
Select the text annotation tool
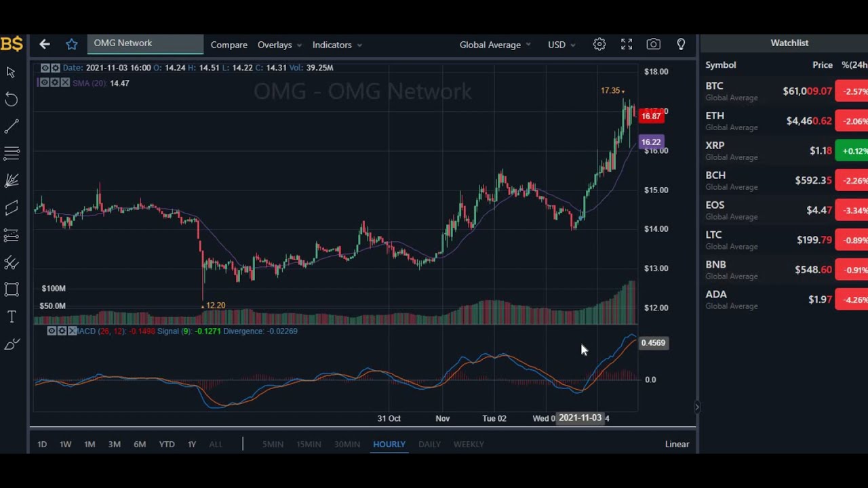coord(12,317)
